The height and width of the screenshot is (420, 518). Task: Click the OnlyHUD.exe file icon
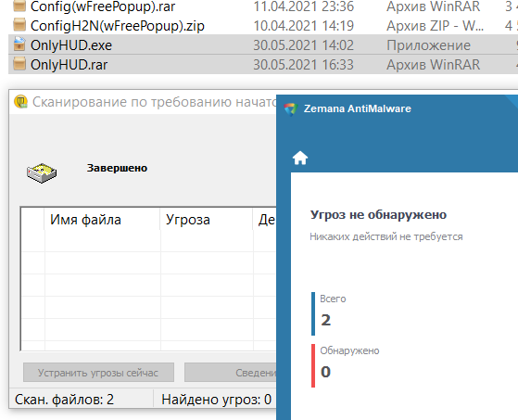tap(19, 45)
